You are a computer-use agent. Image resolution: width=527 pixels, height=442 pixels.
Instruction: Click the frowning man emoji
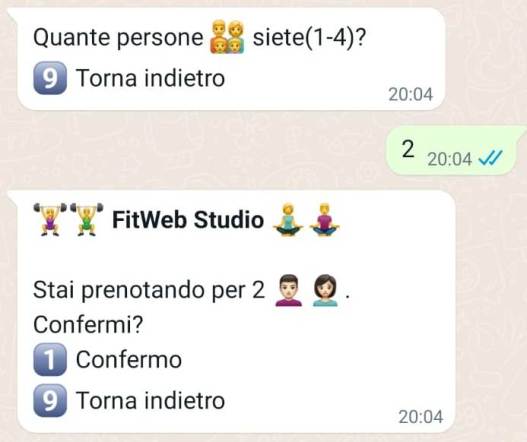pyautogui.click(x=289, y=290)
